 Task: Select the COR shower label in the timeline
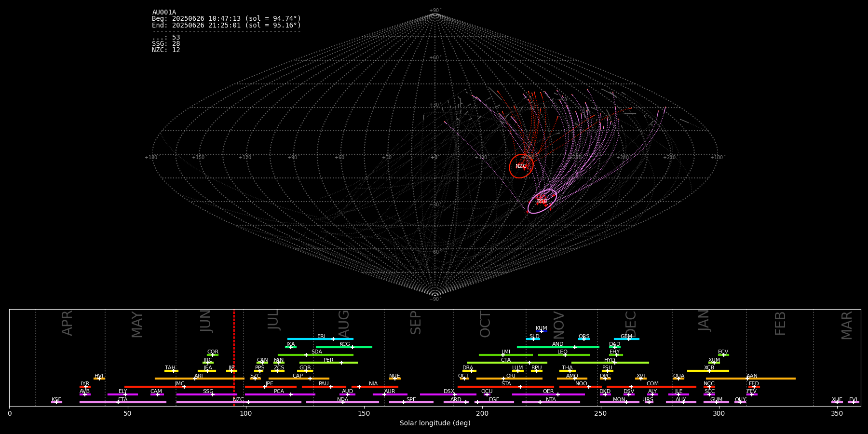[213, 352]
